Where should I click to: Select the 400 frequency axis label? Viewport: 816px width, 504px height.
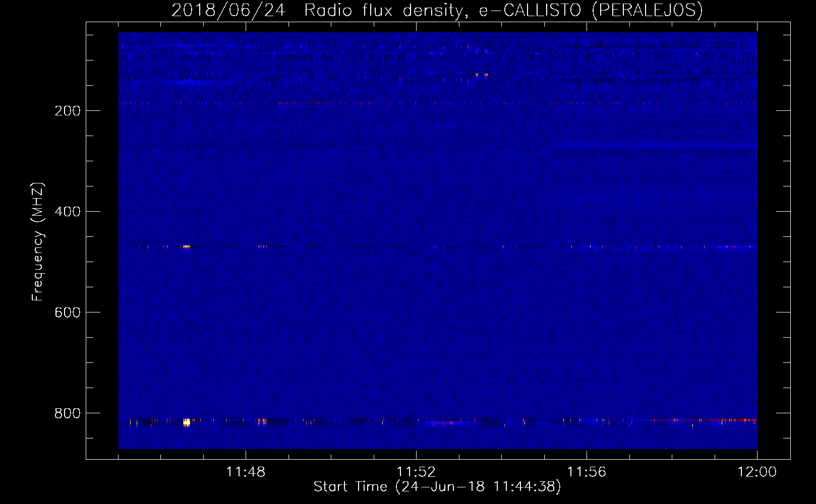[x=68, y=212]
